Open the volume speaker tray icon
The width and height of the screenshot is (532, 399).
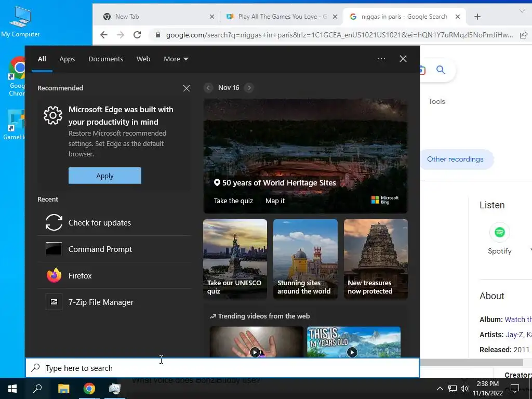click(464, 389)
